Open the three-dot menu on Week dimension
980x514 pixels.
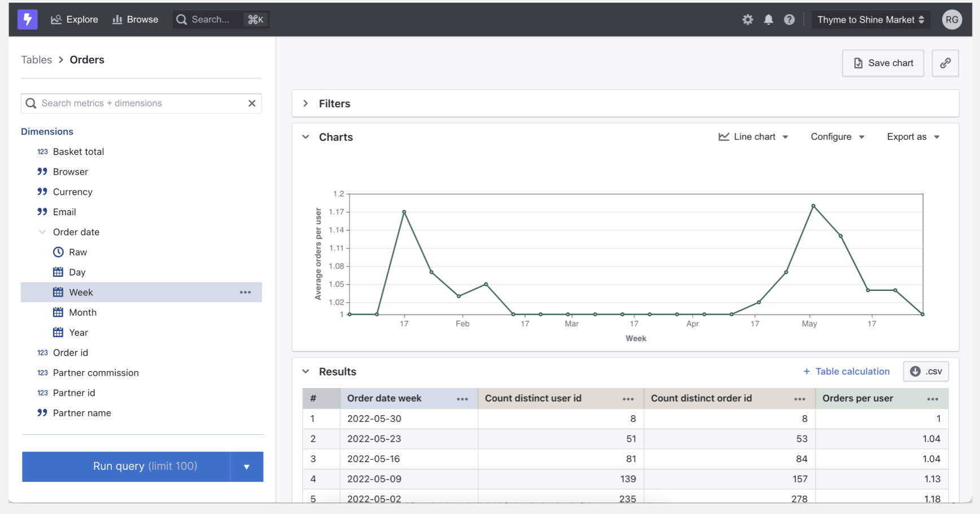245,292
